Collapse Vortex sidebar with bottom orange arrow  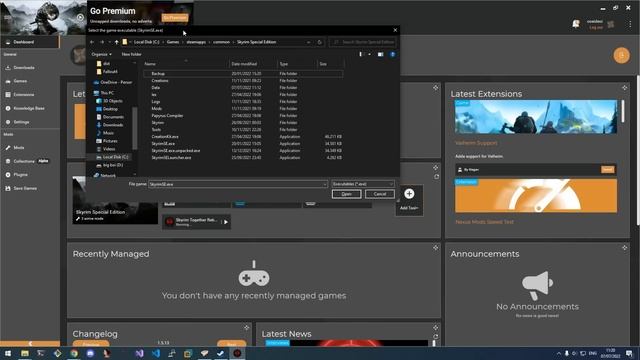30,344
